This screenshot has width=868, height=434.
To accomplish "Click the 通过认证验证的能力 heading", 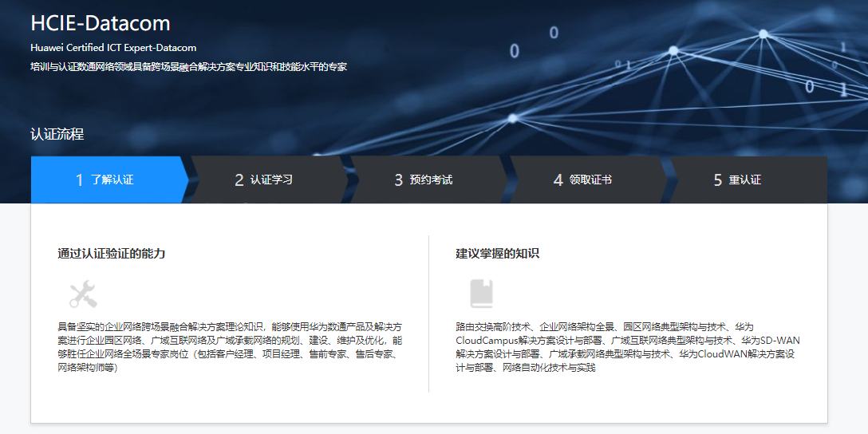I will [111, 254].
